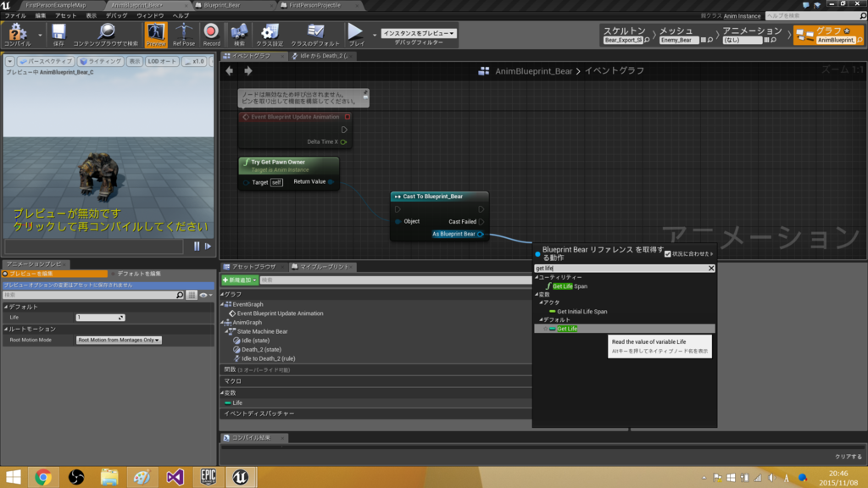The image size is (868, 488).
Task: Click the Clear compile results button
Action: point(849,457)
